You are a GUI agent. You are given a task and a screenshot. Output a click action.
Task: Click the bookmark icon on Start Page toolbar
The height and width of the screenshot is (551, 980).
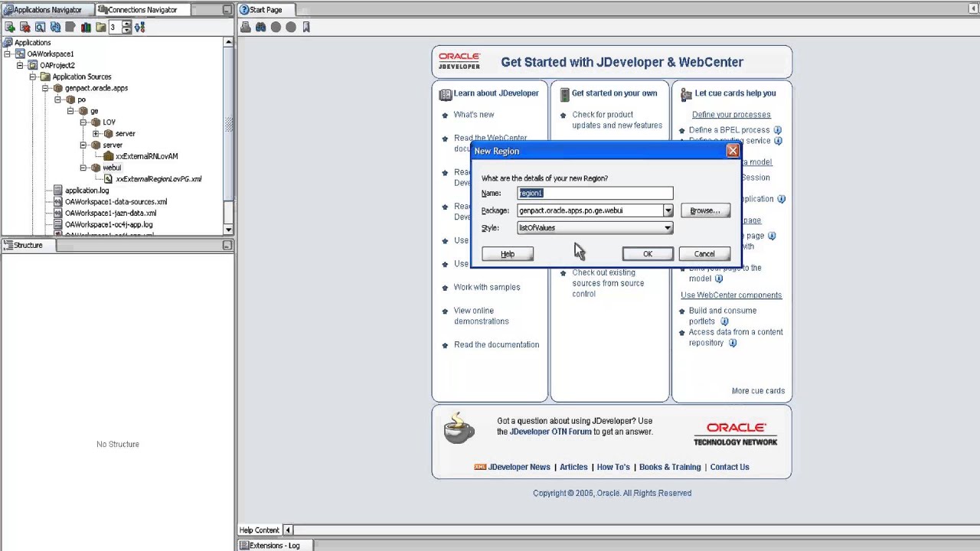coord(306,27)
